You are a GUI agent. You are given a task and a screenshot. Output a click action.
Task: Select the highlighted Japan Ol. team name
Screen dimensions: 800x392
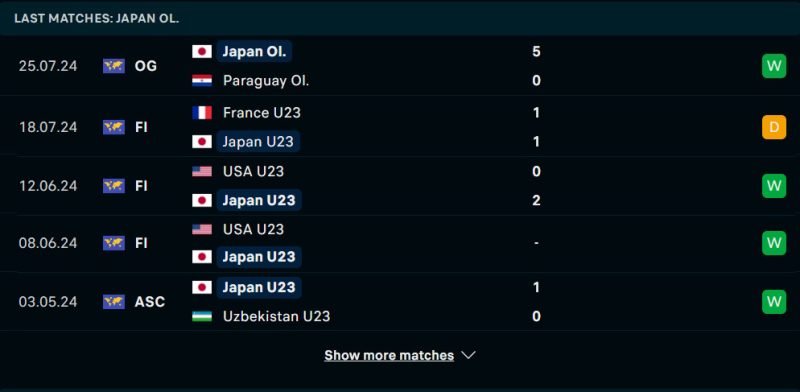click(254, 52)
